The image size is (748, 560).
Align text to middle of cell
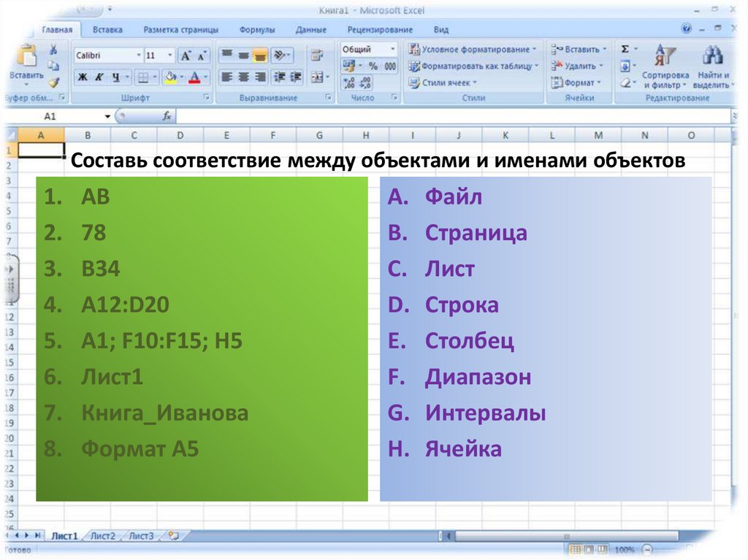(x=244, y=55)
